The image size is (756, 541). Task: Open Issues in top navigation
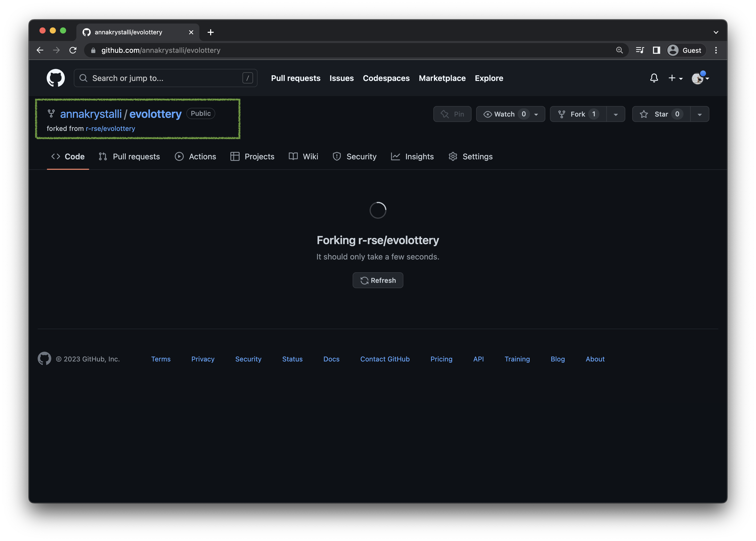click(x=342, y=78)
